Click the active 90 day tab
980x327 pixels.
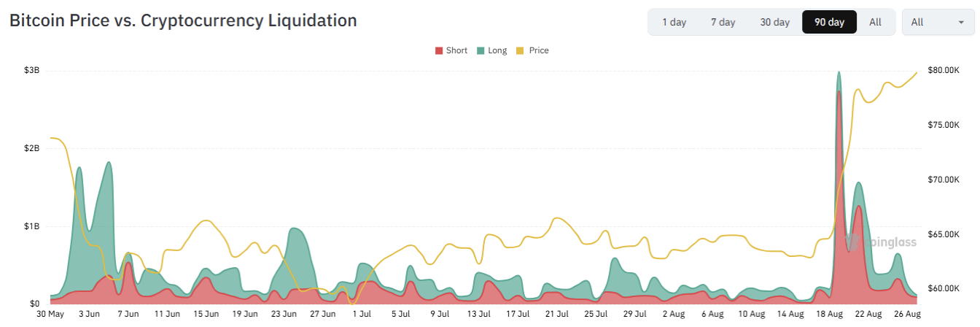pyautogui.click(x=829, y=22)
